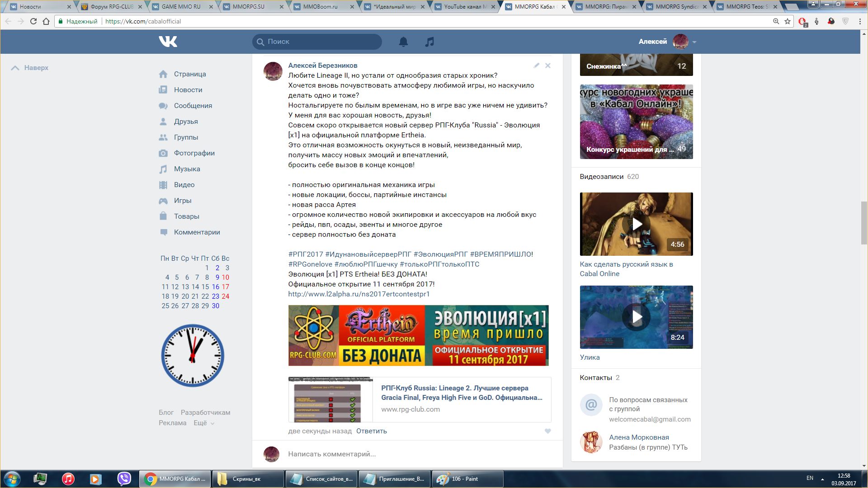
Task: Click the Наверх back-to-top link
Action: click(30, 68)
